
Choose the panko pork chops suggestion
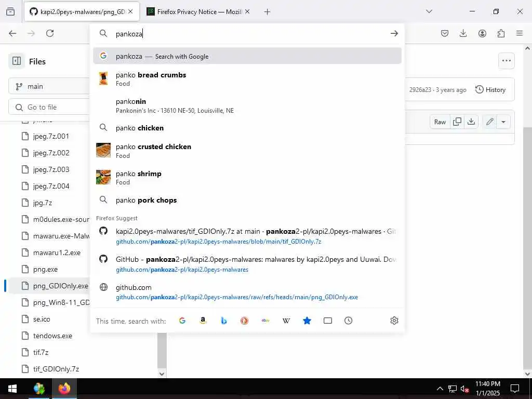[x=247, y=200]
